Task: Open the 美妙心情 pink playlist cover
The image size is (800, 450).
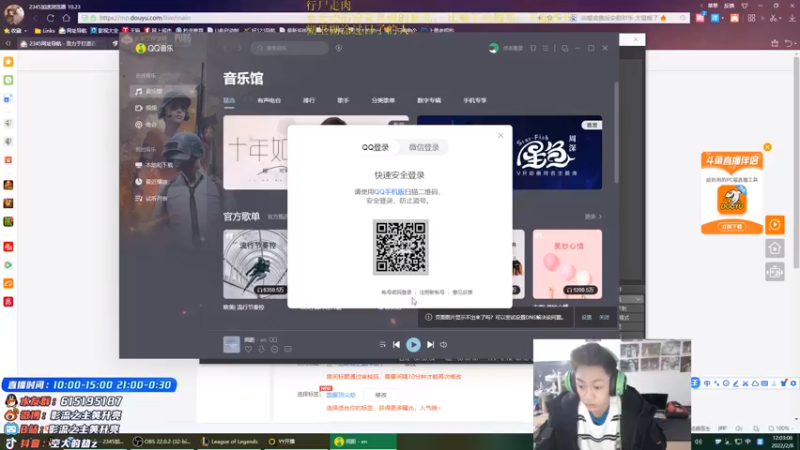Action: [567, 264]
